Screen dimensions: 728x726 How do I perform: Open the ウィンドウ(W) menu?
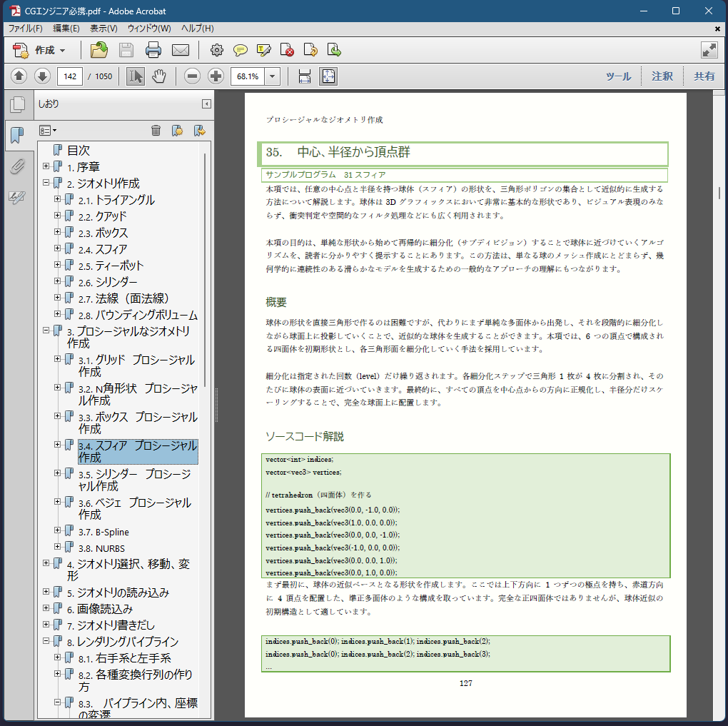(x=149, y=29)
